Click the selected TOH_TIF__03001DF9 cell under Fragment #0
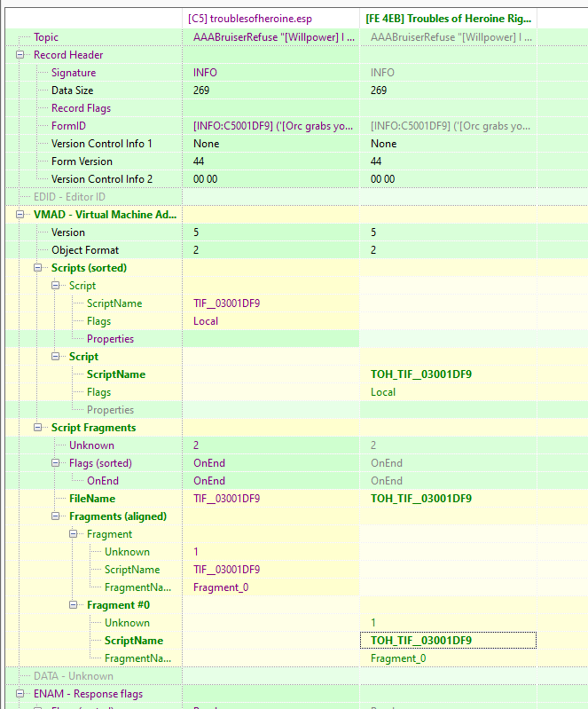The width and height of the screenshot is (588, 709). (449, 641)
